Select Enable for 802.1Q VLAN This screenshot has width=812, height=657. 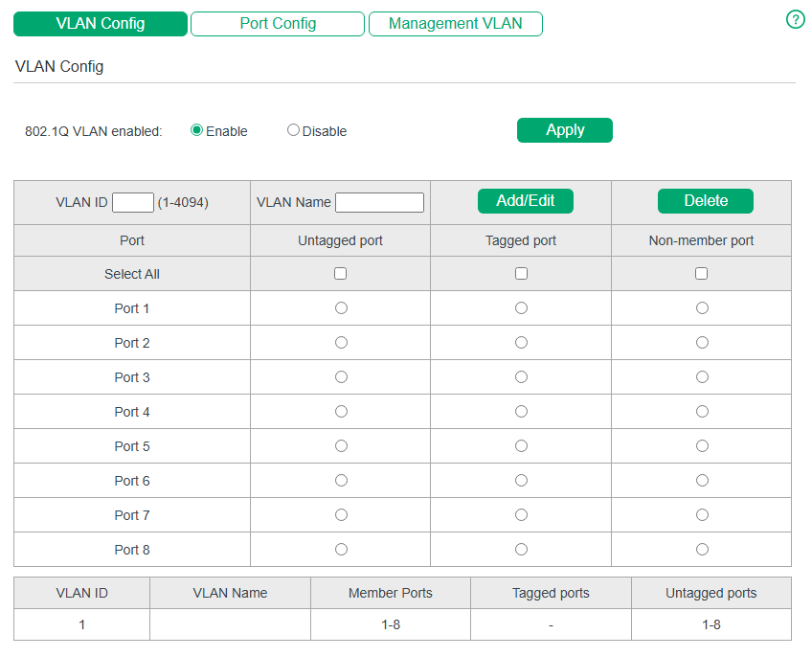click(x=196, y=130)
